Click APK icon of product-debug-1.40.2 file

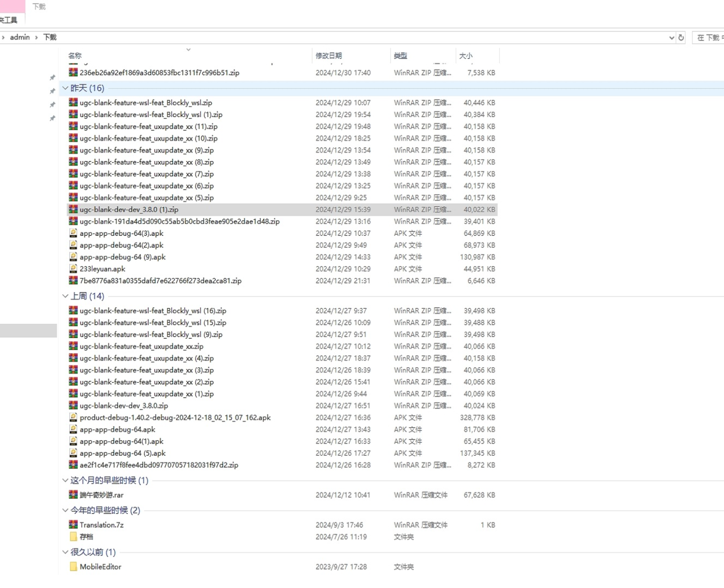[73, 417]
